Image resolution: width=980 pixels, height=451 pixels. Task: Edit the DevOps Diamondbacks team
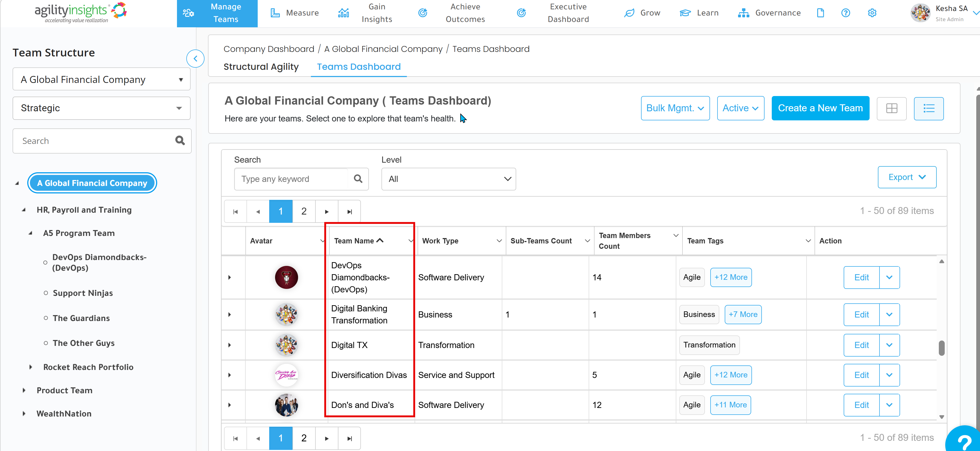861,277
